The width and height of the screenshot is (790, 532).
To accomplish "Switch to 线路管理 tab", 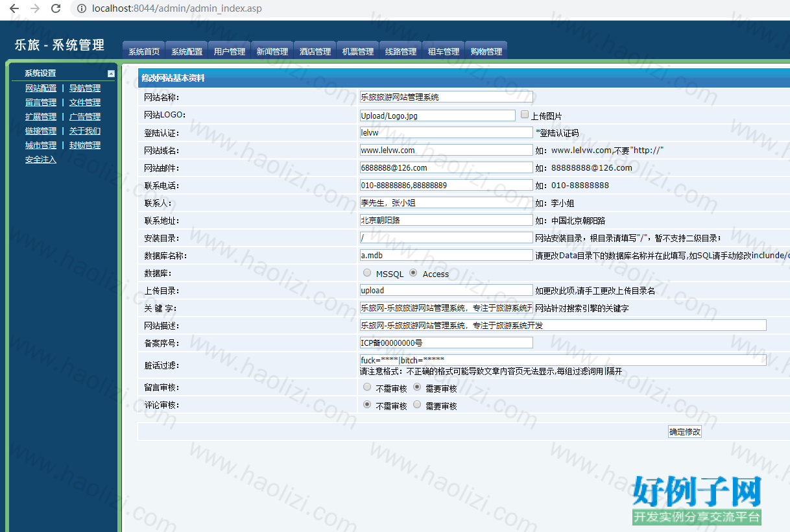I will tap(401, 51).
